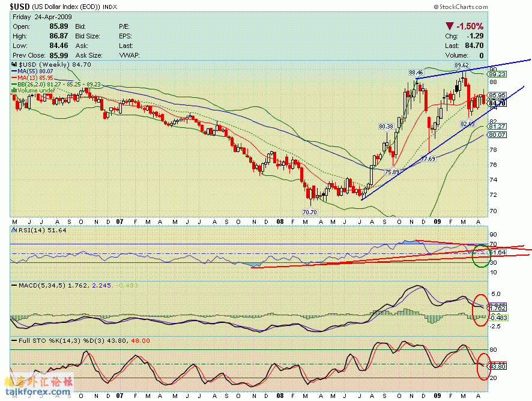
Task: Select the Last value 84.70 in header
Action: tap(474, 46)
